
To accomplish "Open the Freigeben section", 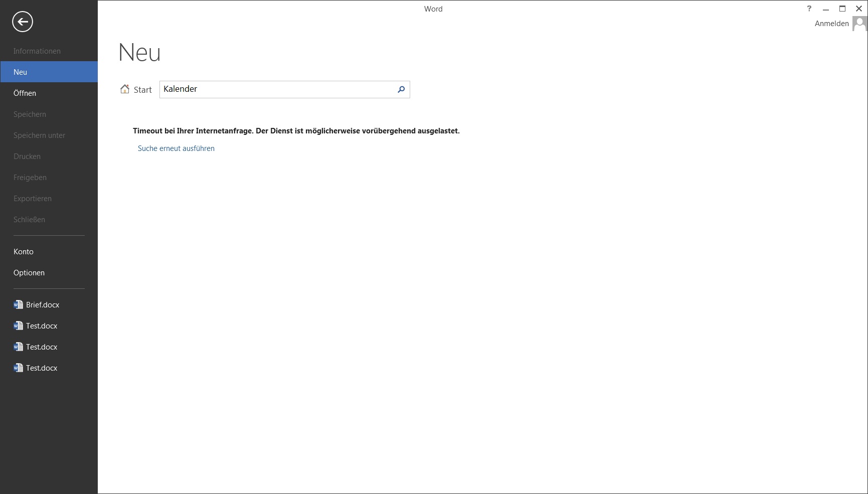I will (x=30, y=178).
